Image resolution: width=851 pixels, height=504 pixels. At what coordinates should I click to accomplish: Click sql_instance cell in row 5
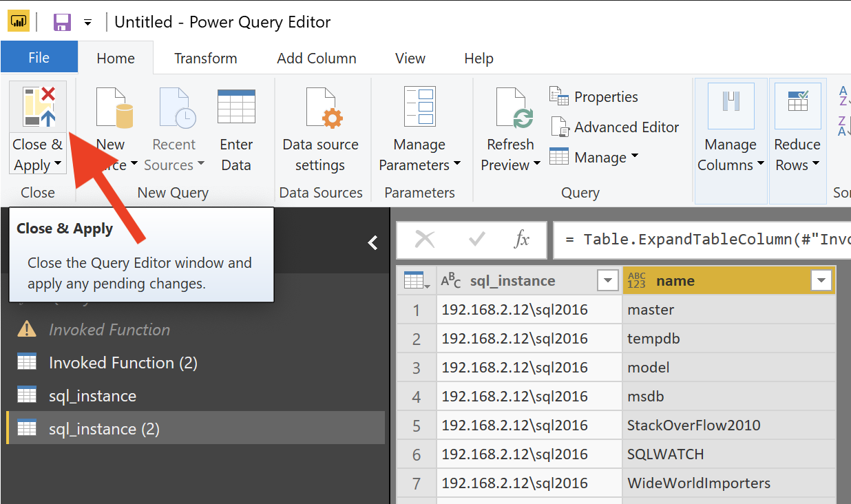[529, 426]
